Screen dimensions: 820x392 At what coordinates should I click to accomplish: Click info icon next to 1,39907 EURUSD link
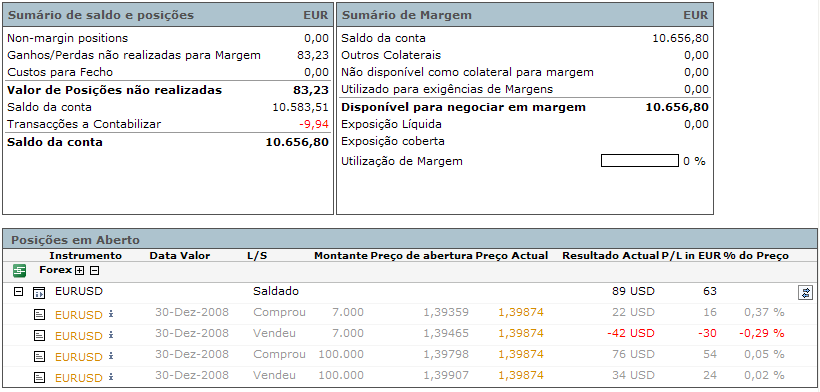point(110,377)
